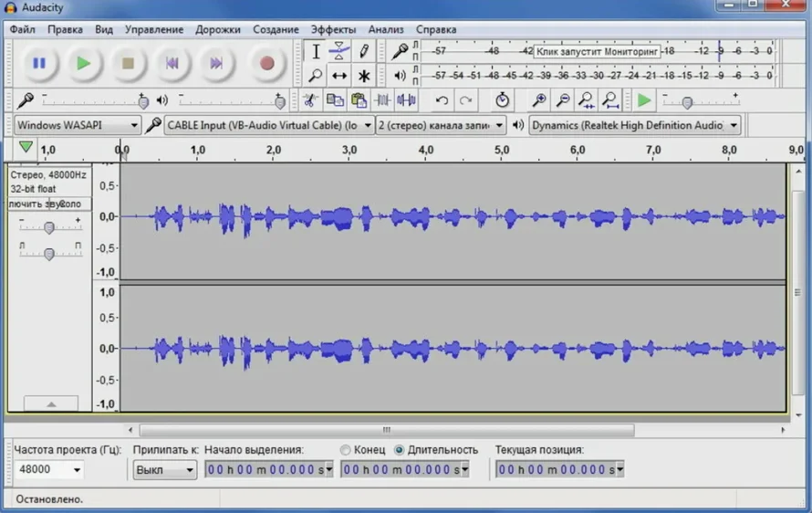Fit selection to window width
Screen dimensions: 812x513
(587, 100)
